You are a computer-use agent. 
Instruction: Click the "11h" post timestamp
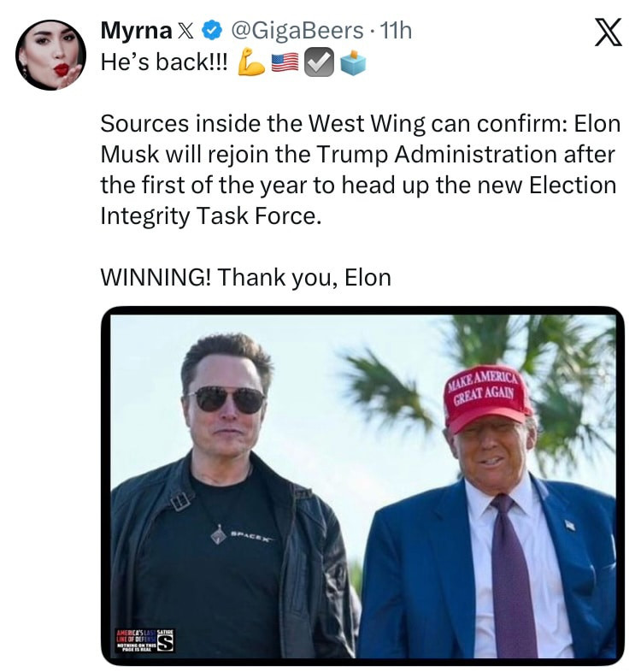coord(396,32)
